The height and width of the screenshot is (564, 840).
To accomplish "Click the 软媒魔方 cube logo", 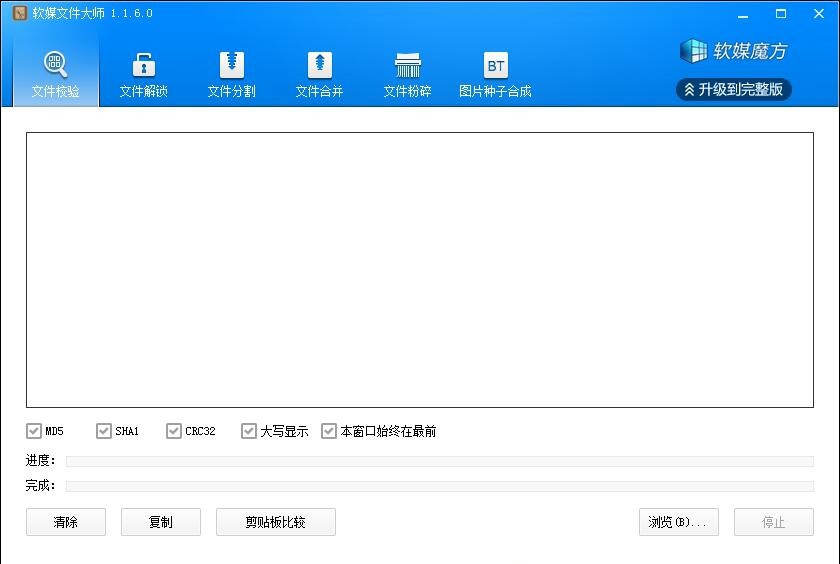I will [733, 51].
